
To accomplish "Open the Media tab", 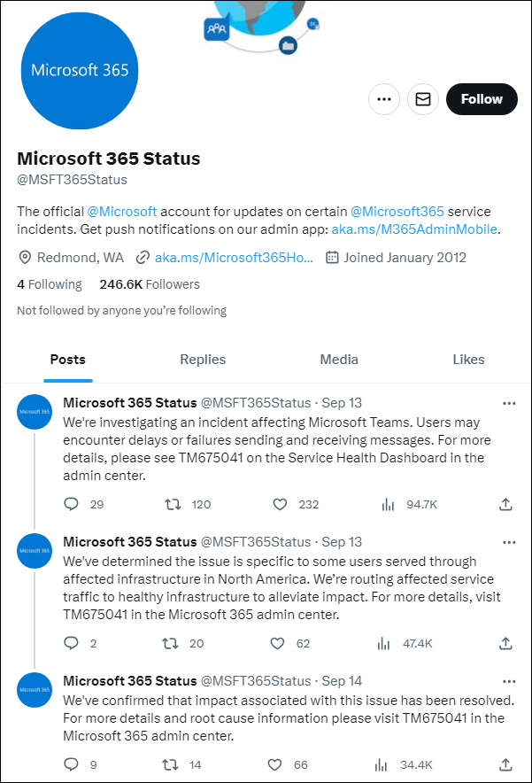I will (339, 360).
